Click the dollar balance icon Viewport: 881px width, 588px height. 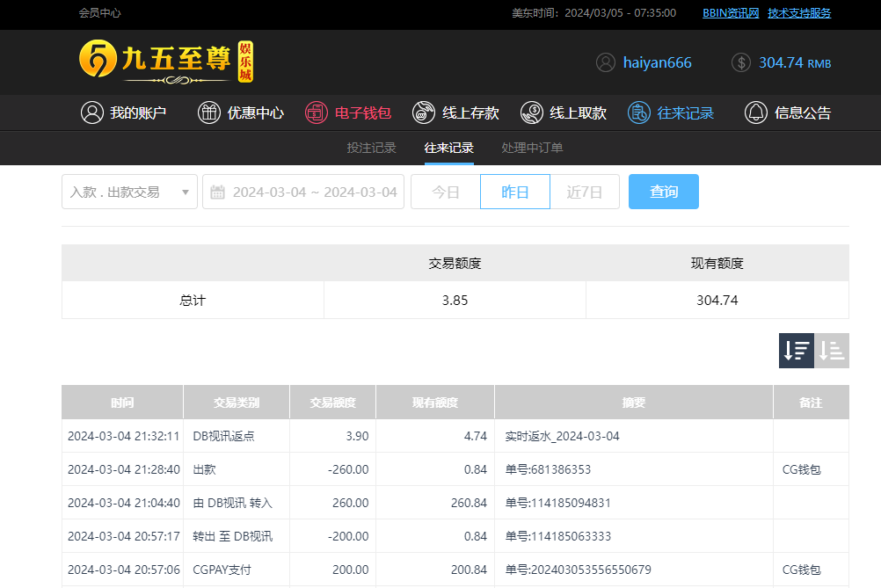741,62
